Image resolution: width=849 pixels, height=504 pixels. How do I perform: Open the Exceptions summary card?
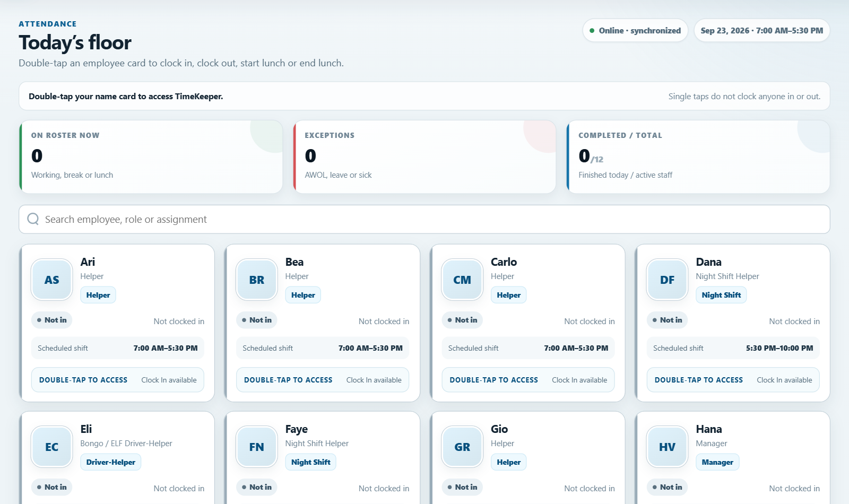pos(424,157)
